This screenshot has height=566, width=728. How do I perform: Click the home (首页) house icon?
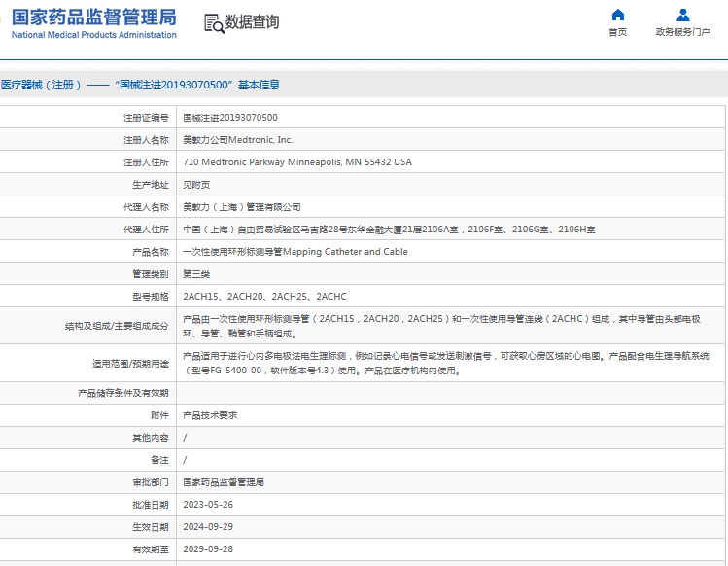tap(617, 15)
